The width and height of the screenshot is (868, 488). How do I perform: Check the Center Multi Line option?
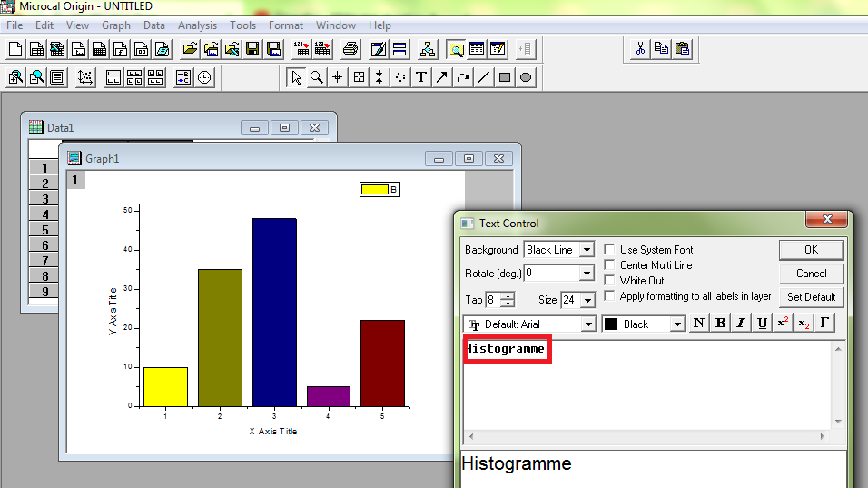click(610, 264)
